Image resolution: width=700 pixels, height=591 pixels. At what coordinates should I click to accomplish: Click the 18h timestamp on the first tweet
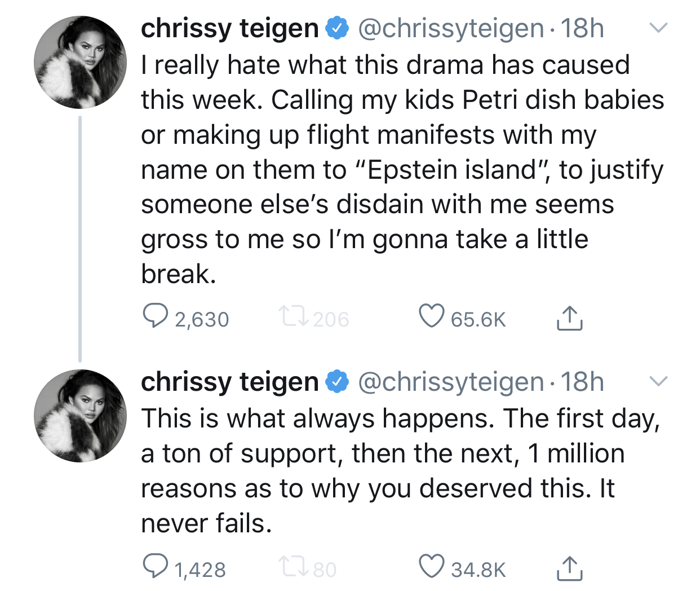click(582, 28)
